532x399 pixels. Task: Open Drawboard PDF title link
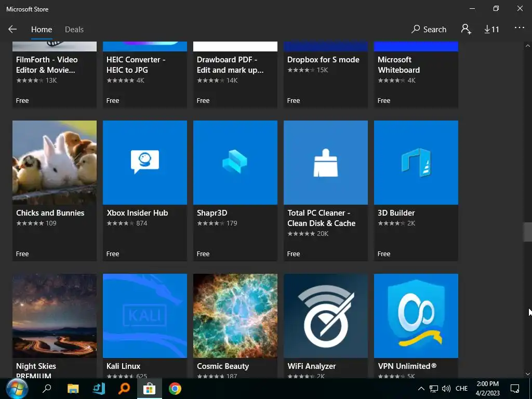(x=230, y=65)
